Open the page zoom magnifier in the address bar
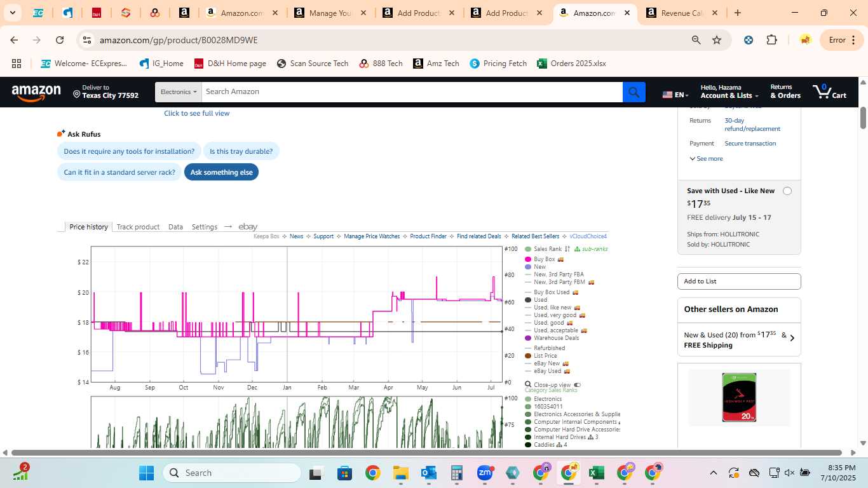 [x=696, y=40]
